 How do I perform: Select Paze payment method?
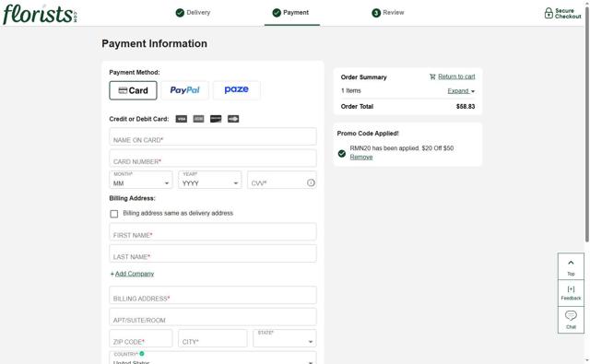tap(237, 90)
